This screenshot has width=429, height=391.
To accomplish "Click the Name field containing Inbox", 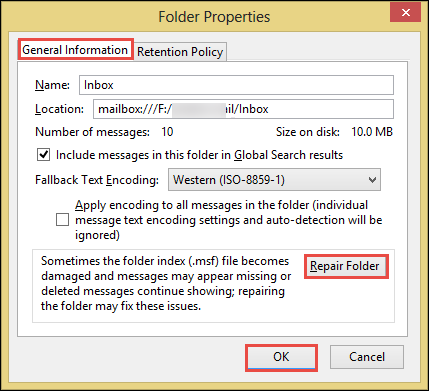I will point(236,85).
